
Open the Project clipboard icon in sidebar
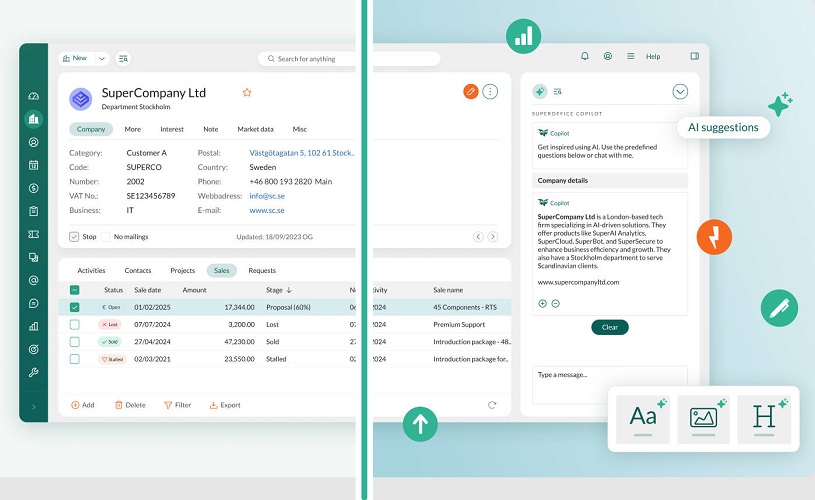point(33,211)
